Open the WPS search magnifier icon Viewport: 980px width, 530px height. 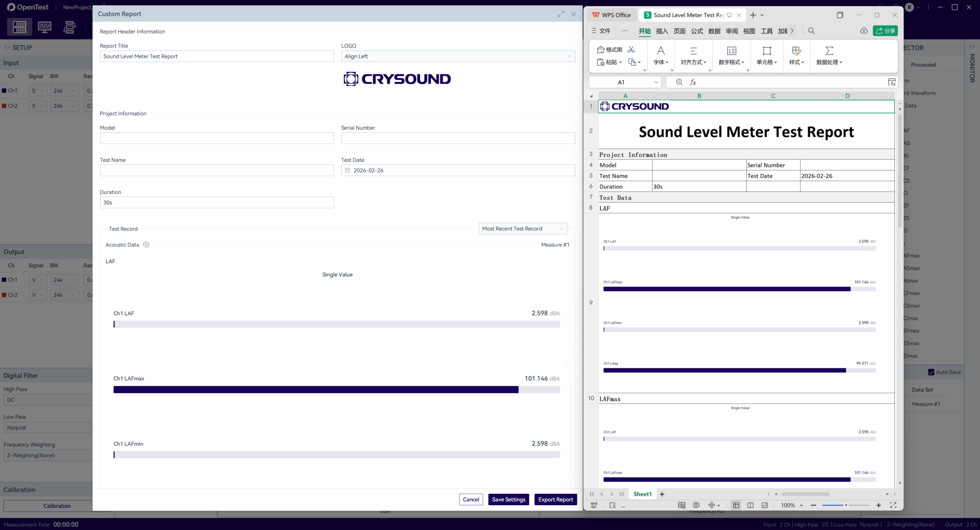(811, 31)
